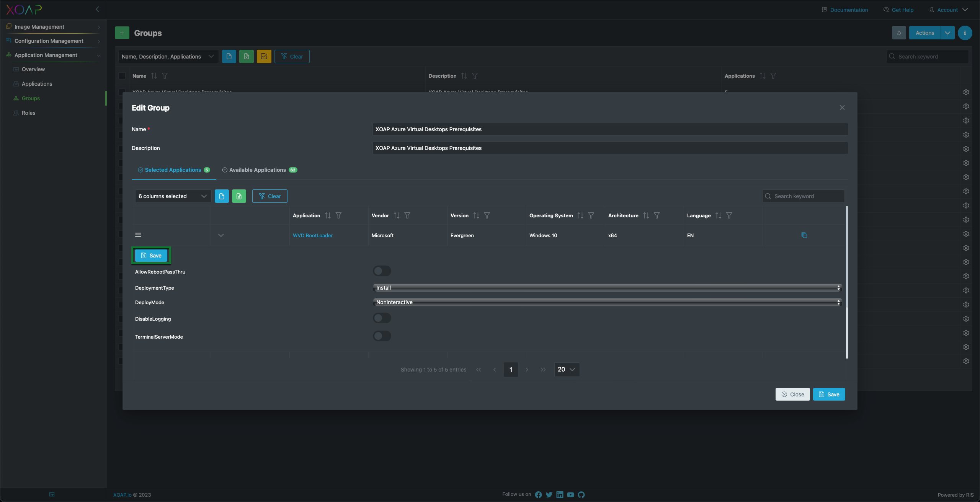The image size is (980, 502).
Task: Export selected applications as CSV in dialog
Action: [x=222, y=196]
